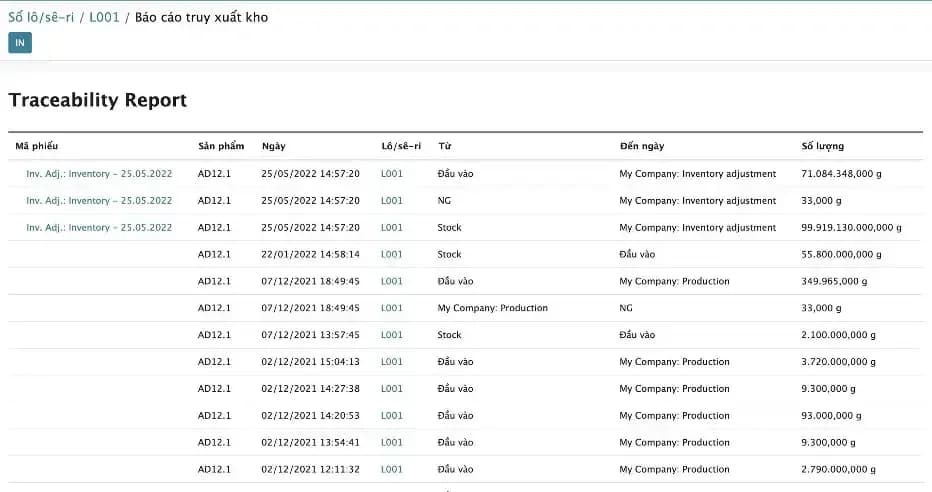This screenshot has height=492, width=932.
Task: Click 'Stock' in the 22/01/2022 row
Action: [x=449, y=254]
